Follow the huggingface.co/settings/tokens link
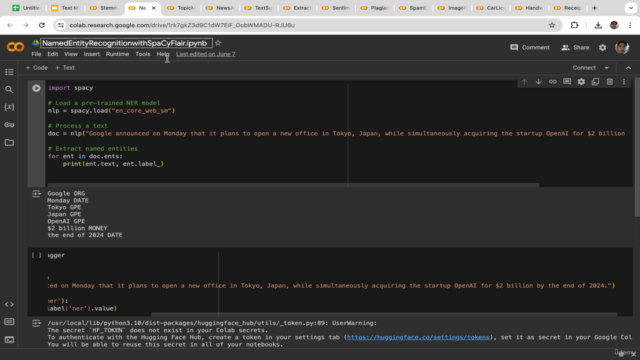 coord(418,338)
